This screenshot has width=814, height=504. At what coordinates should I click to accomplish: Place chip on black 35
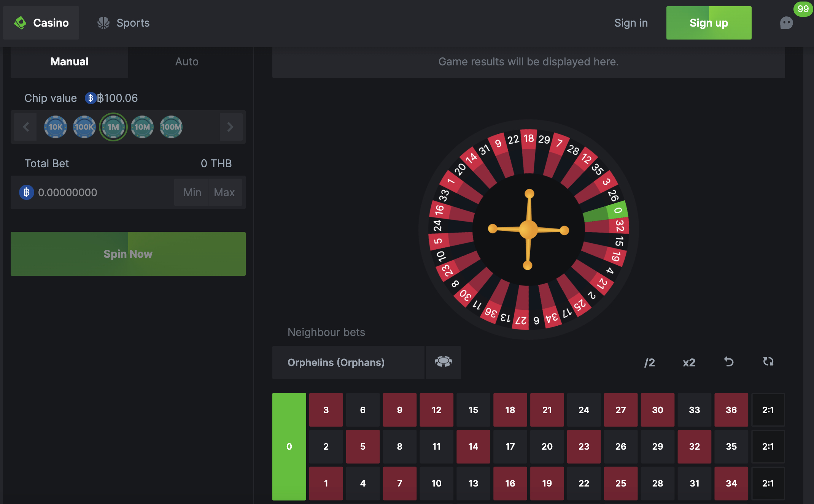click(x=731, y=447)
